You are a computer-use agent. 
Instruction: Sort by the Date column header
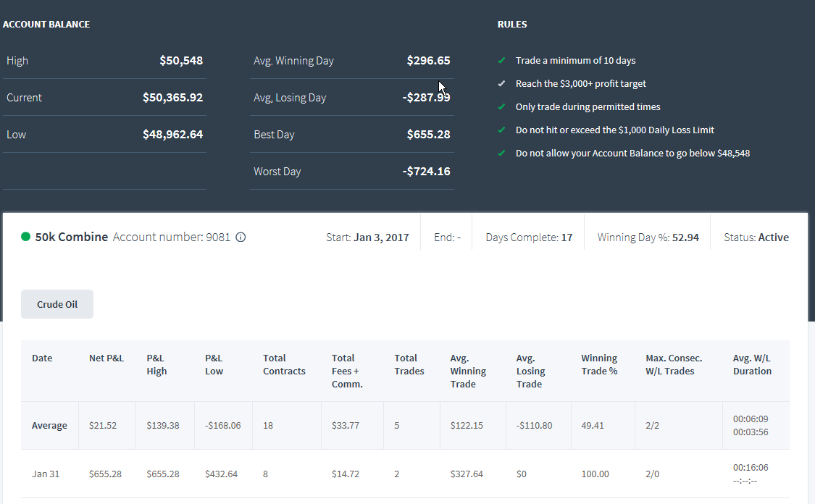(x=42, y=358)
